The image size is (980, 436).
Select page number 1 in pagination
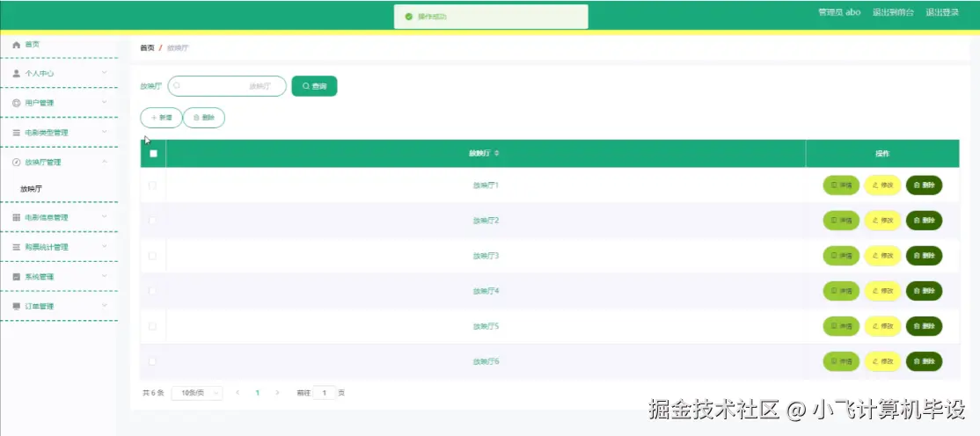pos(257,393)
